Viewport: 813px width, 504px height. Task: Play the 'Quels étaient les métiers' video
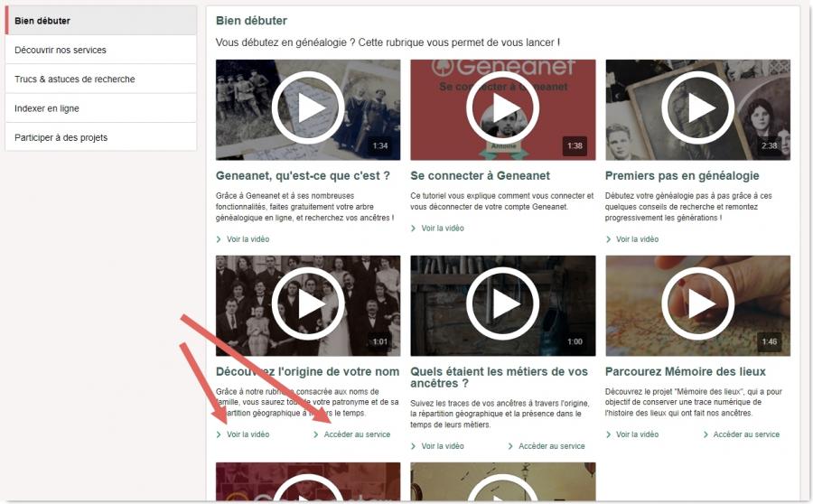coord(503,305)
